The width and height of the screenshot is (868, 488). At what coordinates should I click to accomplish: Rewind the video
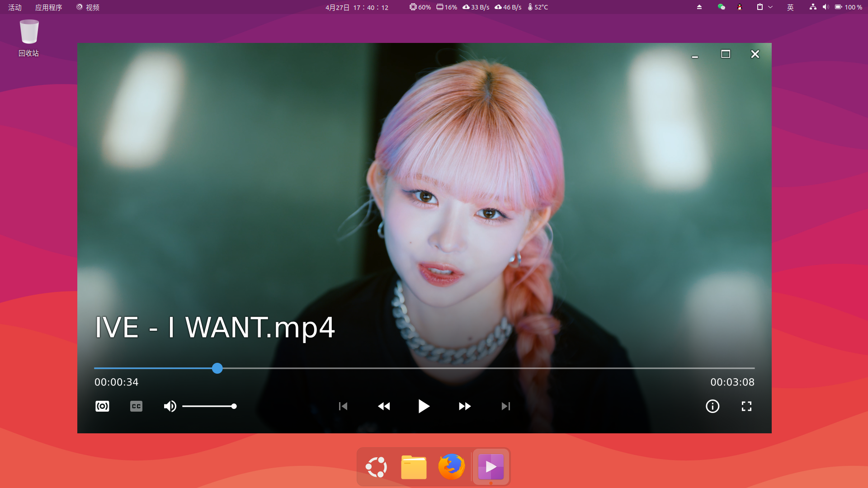(x=384, y=406)
